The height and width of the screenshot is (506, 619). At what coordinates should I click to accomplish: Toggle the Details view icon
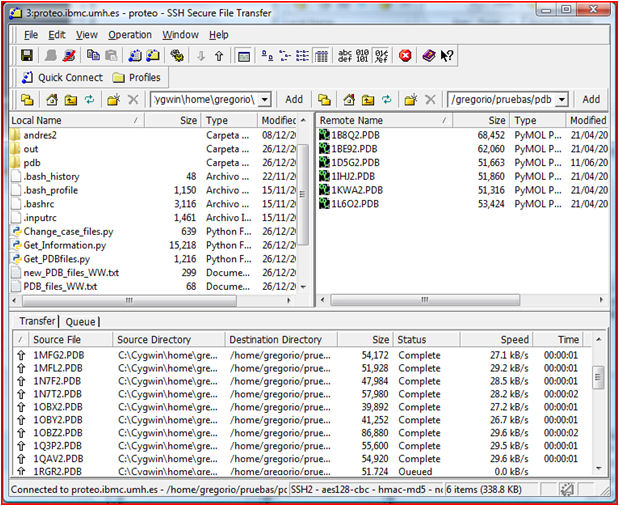[x=322, y=56]
